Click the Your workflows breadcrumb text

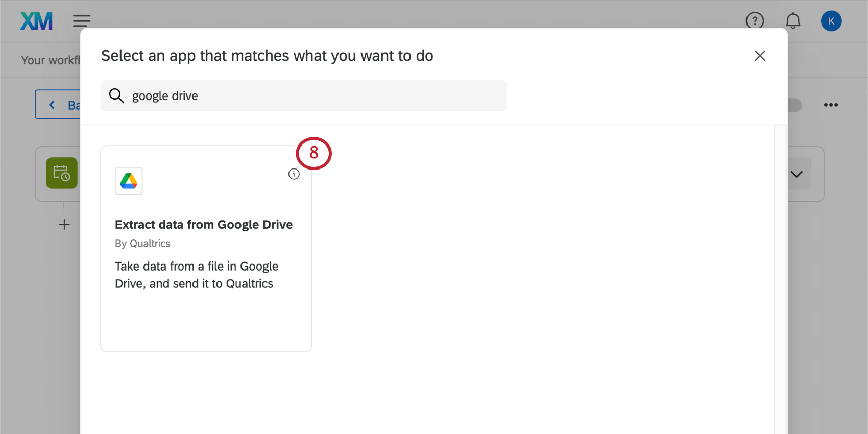(51, 60)
